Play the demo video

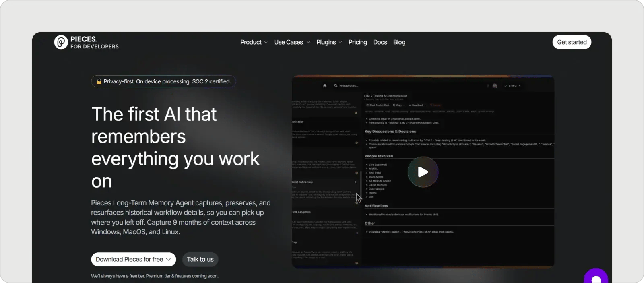pos(423,172)
